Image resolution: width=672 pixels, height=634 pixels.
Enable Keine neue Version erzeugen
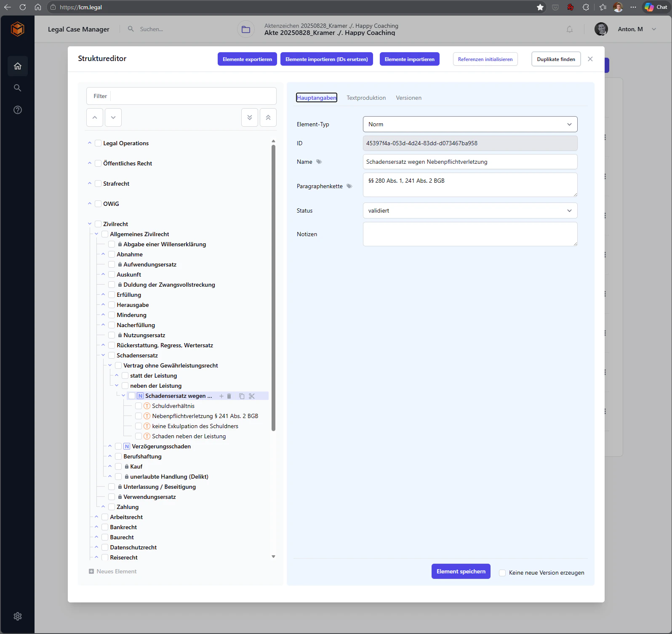tap(502, 573)
